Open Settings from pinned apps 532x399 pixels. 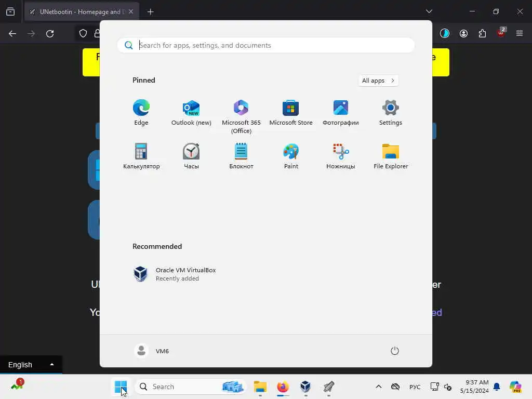click(391, 113)
